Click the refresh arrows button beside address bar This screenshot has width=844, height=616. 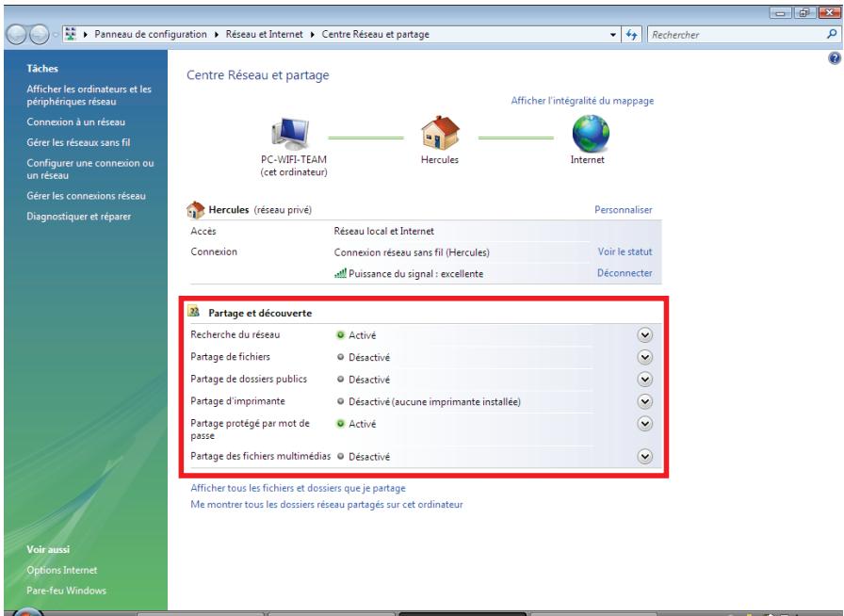[631, 35]
